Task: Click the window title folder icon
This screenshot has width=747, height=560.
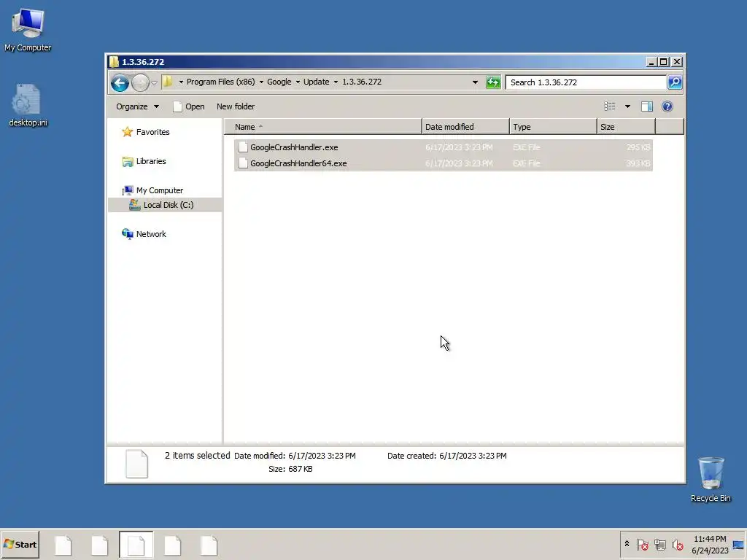Action: pyautogui.click(x=113, y=61)
